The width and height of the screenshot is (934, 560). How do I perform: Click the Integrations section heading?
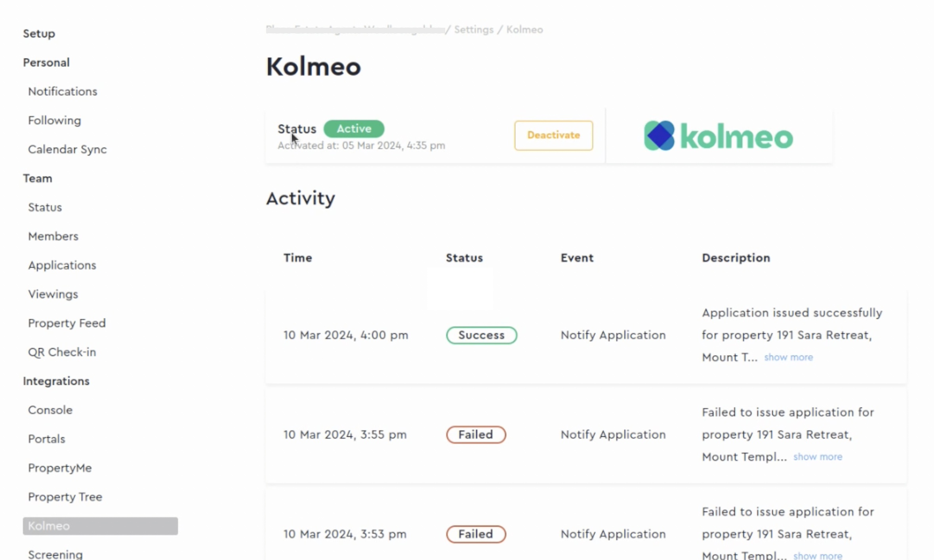tap(56, 381)
